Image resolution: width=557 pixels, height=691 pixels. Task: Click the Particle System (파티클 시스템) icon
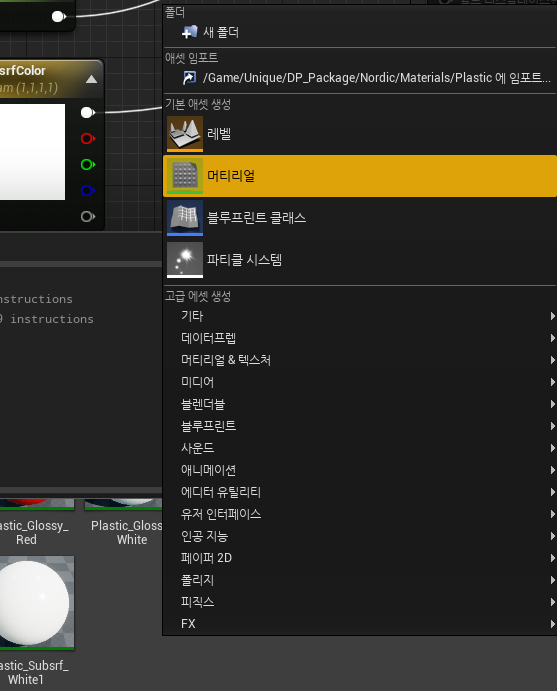(x=185, y=260)
